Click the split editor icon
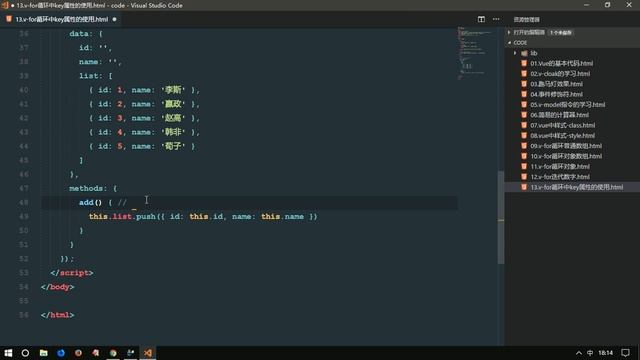The height and width of the screenshot is (360, 640). tap(481, 19)
